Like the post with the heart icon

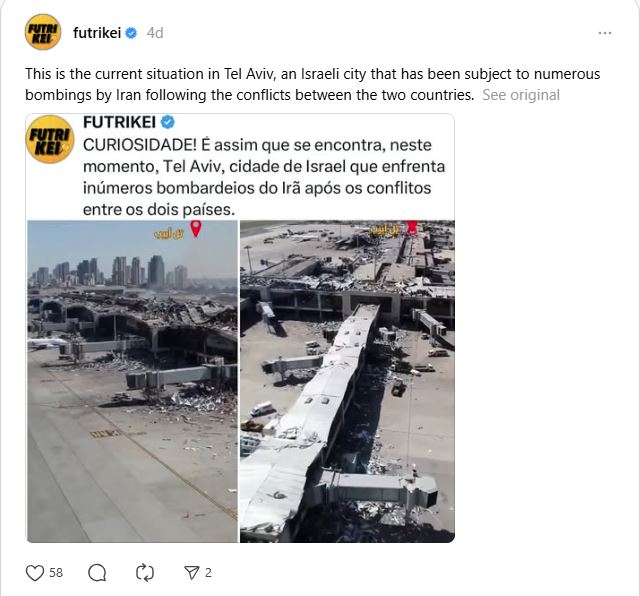(35, 573)
